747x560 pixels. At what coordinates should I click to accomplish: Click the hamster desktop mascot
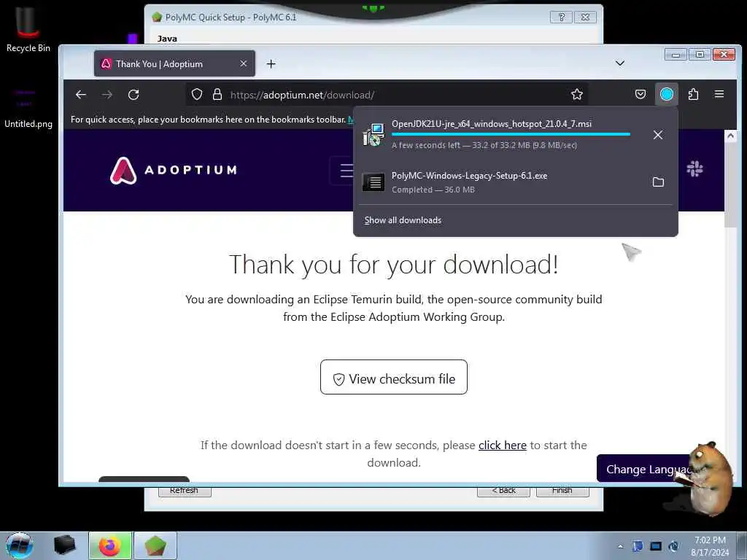pos(705,478)
